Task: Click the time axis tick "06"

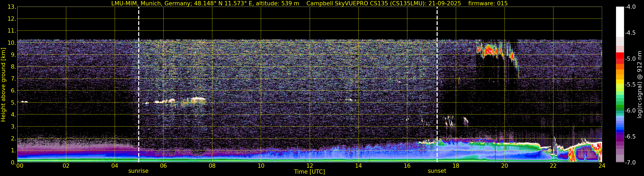Action: pos(163,166)
